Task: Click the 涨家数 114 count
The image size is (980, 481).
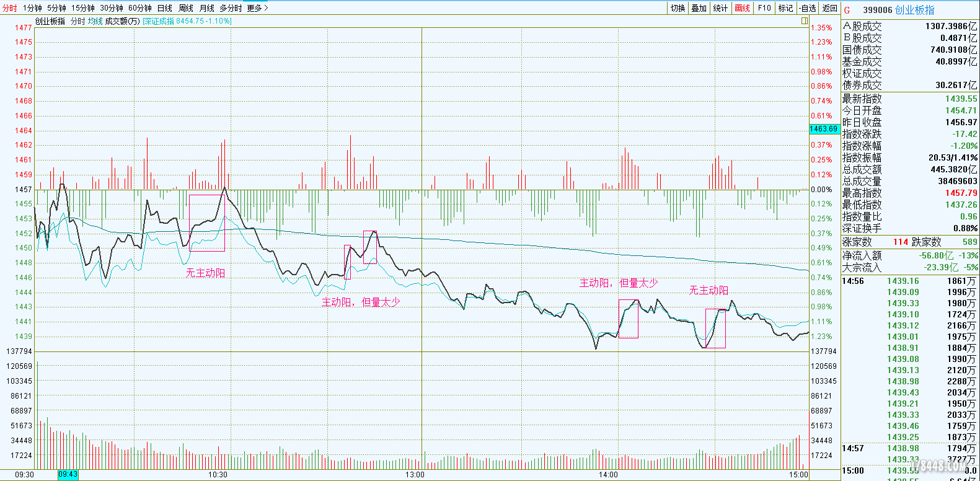Action: (x=901, y=242)
